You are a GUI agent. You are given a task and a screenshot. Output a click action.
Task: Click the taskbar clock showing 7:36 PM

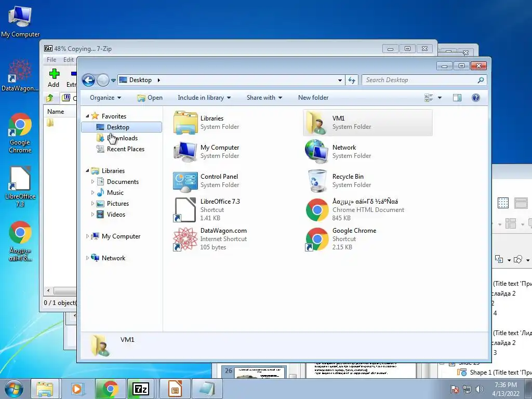506,389
